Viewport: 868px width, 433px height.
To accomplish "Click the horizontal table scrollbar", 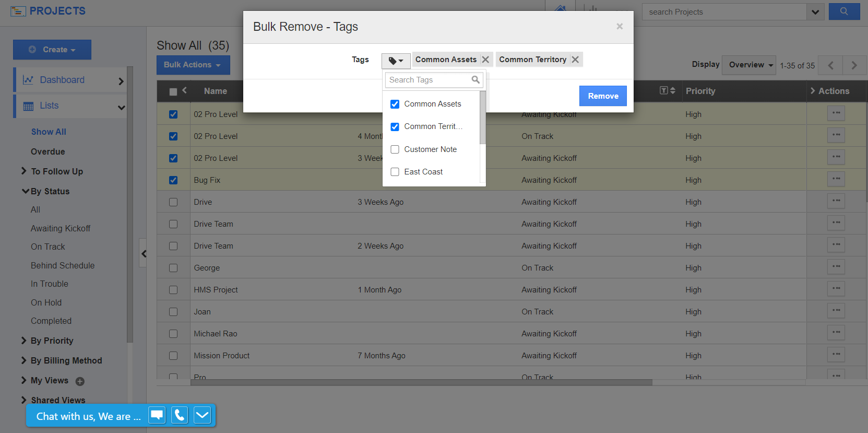I will (421, 382).
